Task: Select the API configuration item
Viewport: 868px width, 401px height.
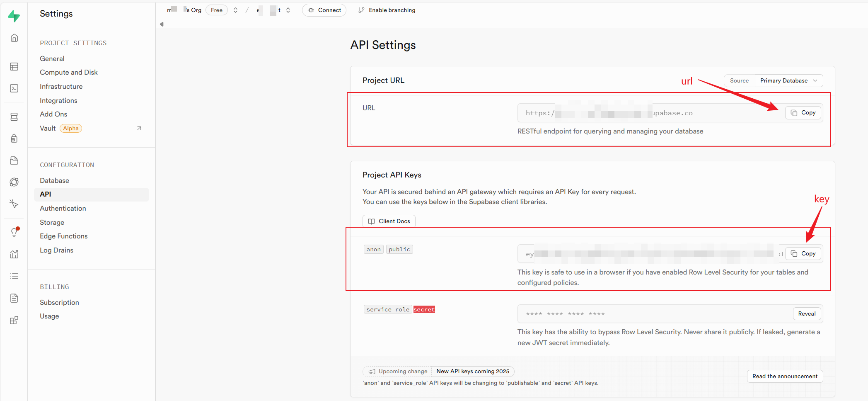Action: (x=91, y=194)
